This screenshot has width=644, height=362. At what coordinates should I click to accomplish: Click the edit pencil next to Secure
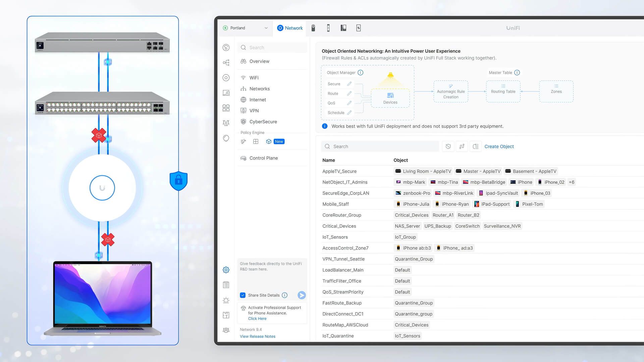349,84
